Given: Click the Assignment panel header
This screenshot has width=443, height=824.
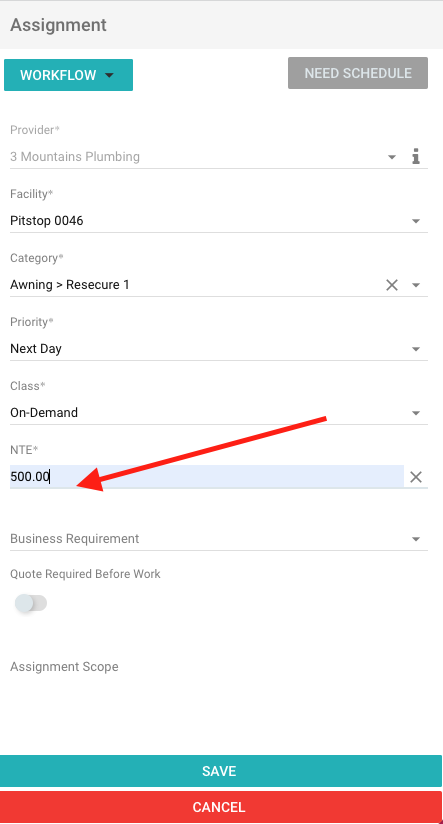Looking at the screenshot, I should [x=221, y=25].
